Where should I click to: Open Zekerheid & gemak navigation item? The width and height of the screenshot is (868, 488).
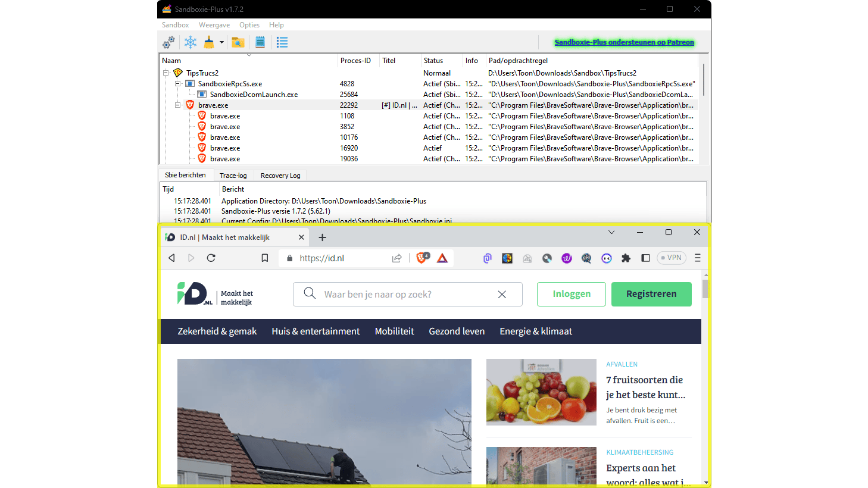point(217,331)
